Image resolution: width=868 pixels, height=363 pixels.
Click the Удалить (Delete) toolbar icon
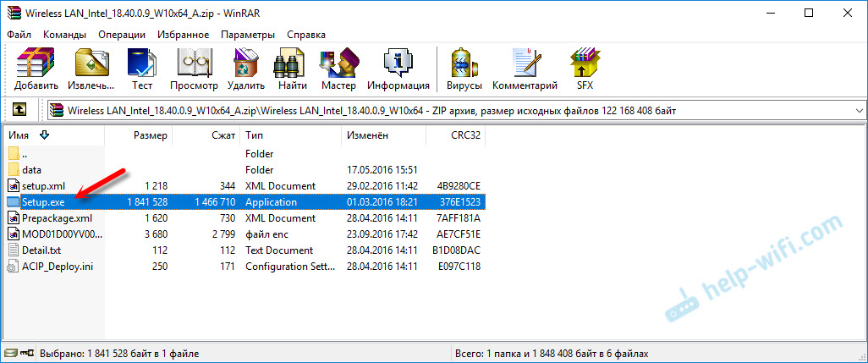(x=246, y=68)
